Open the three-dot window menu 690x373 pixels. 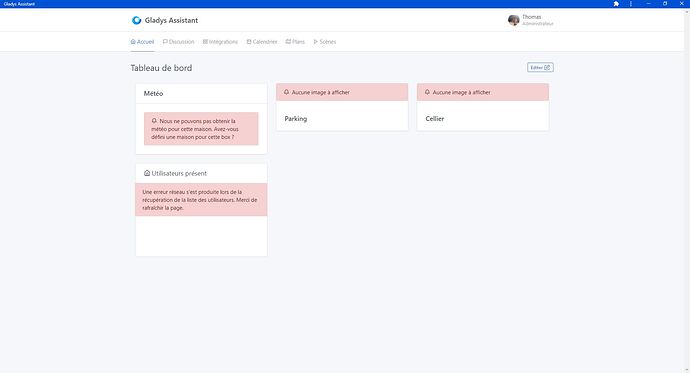click(x=631, y=4)
